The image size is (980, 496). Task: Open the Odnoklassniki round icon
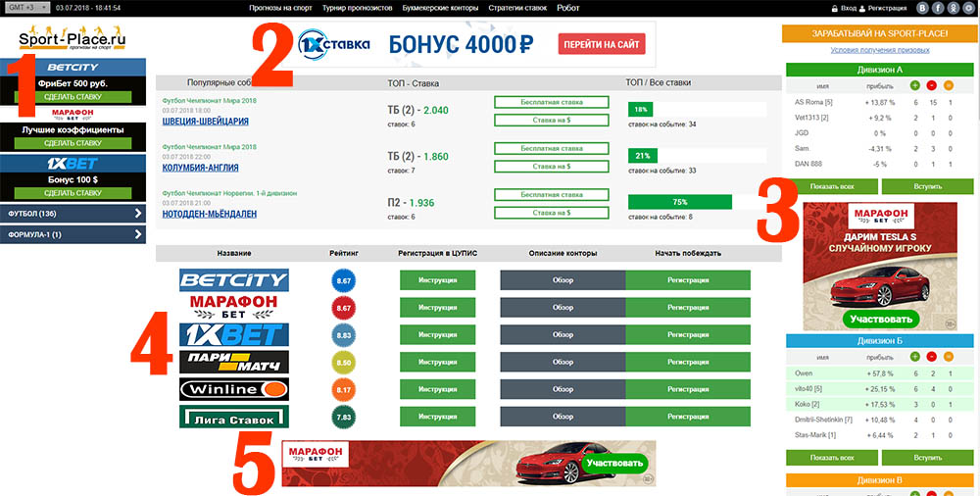tap(953, 8)
